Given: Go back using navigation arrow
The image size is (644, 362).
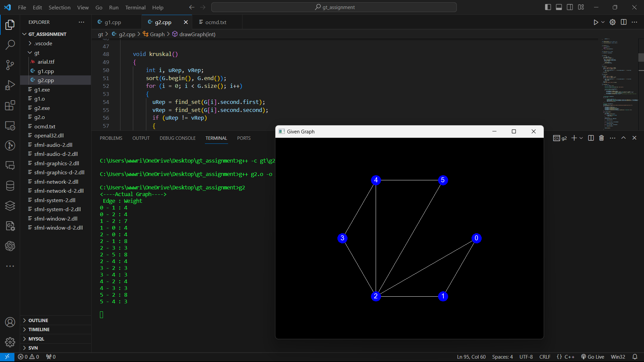Looking at the screenshot, I should click(x=192, y=7).
